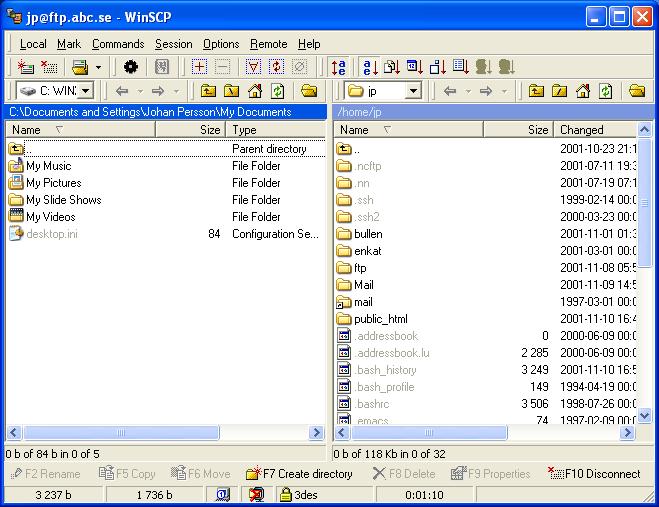Refresh the remote panel
This screenshot has height=507, width=659.
[x=606, y=91]
